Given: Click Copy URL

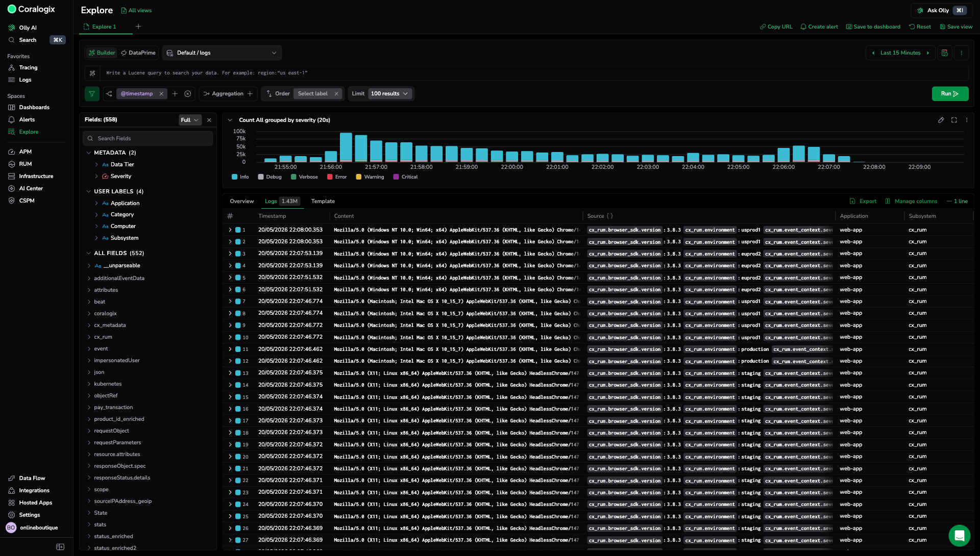Looking at the screenshot, I should point(776,27).
